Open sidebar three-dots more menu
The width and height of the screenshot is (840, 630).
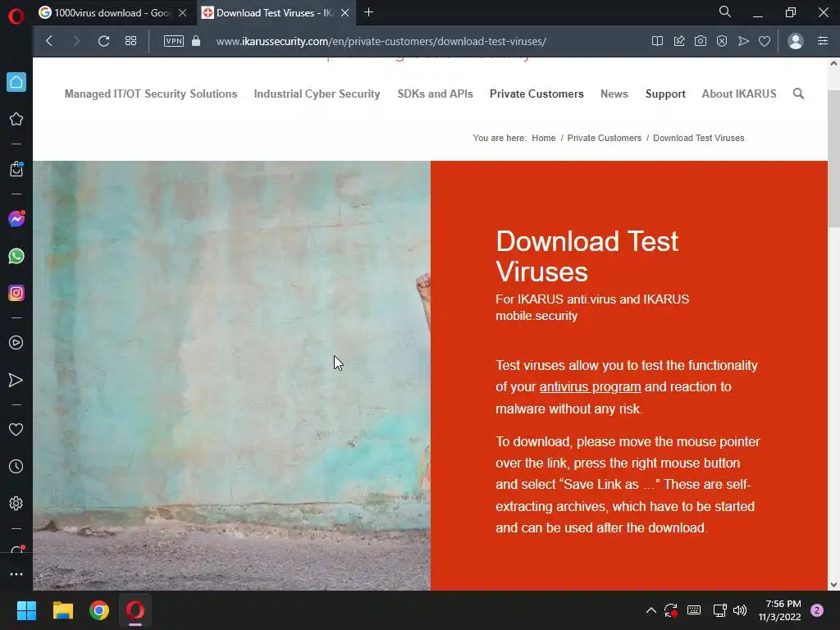point(16,574)
